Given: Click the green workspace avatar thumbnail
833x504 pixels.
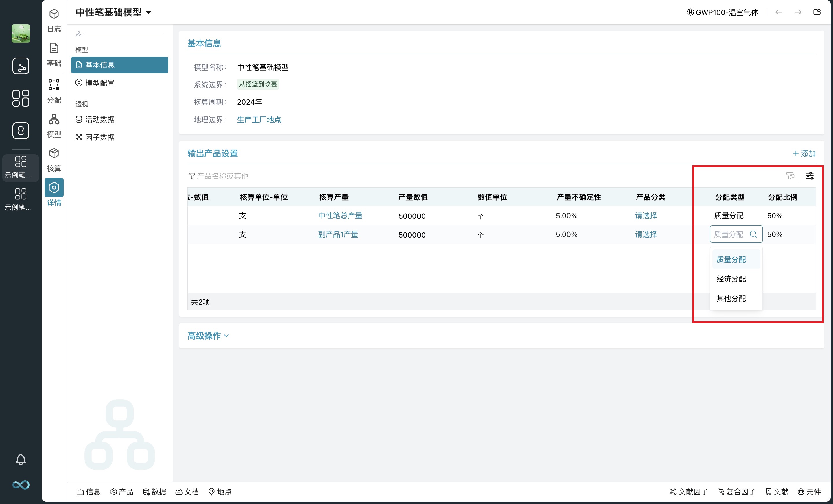Looking at the screenshot, I should click(21, 34).
